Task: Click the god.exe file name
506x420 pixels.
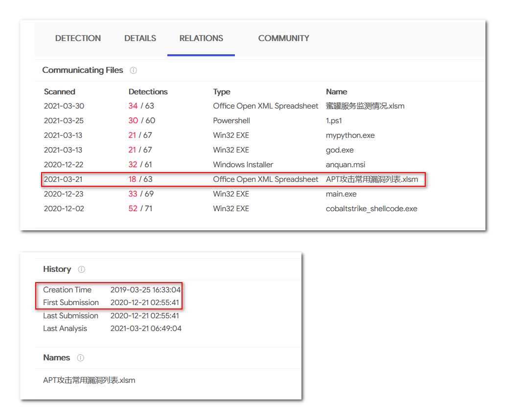Action: pyautogui.click(x=340, y=150)
